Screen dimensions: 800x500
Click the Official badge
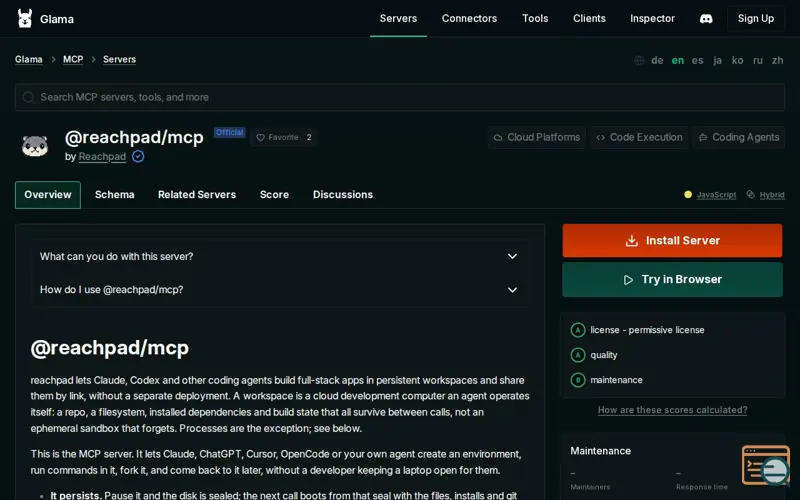click(x=230, y=132)
